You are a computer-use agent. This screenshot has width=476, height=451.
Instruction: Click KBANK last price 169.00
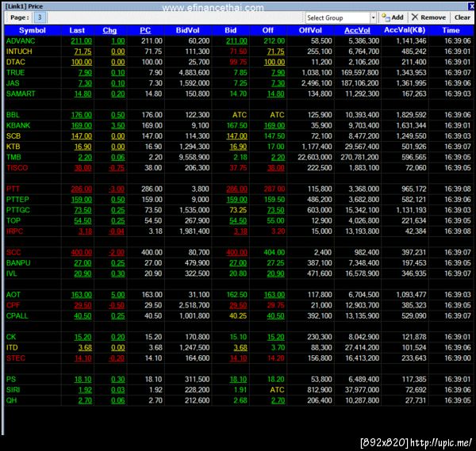click(x=82, y=125)
